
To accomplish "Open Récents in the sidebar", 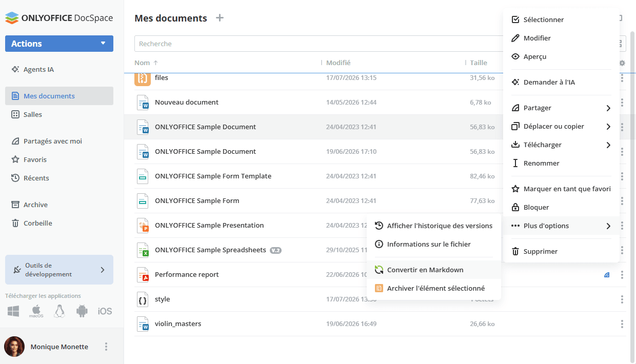I will [x=59, y=178].
